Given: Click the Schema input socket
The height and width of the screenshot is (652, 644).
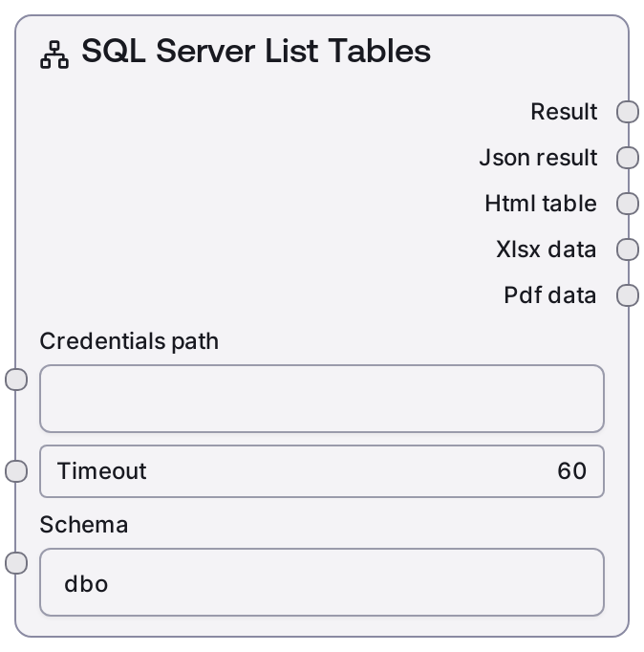Looking at the screenshot, I should pos(16,563).
